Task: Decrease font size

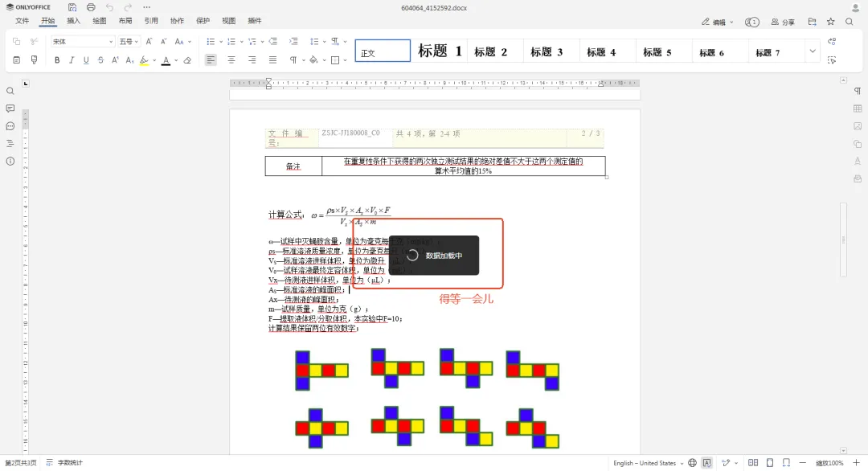Action: (x=163, y=42)
